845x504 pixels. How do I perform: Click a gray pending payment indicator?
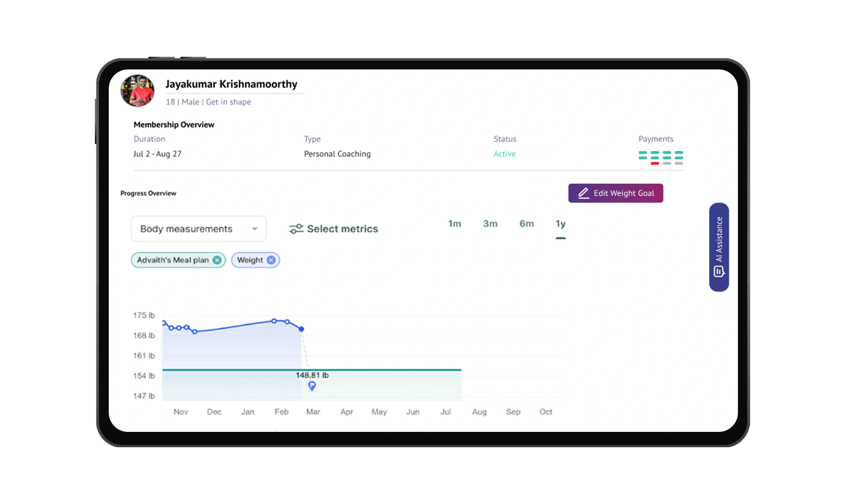667,163
